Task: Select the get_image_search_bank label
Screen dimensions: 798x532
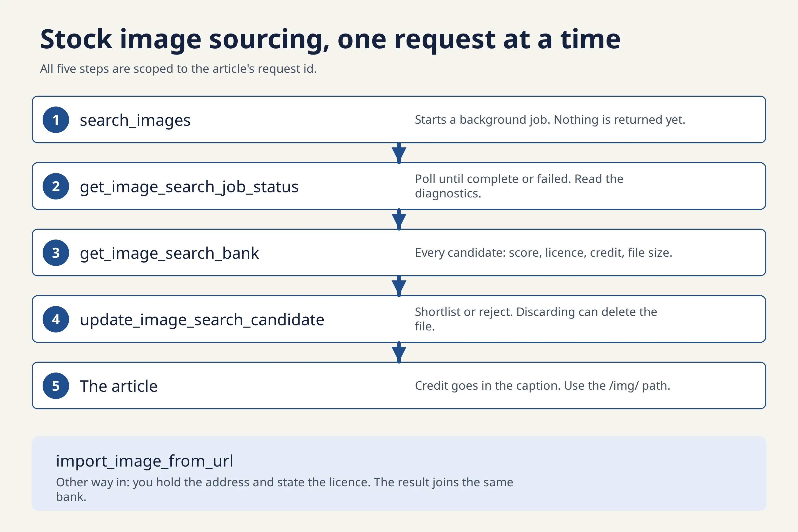Action: pyautogui.click(x=169, y=254)
